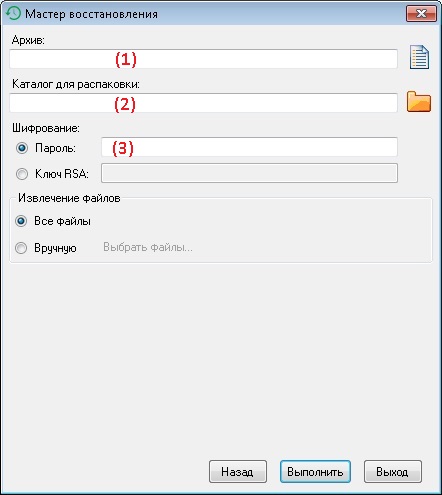Choose the Вручную extraction option
442x495 pixels.
[x=21, y=248]
